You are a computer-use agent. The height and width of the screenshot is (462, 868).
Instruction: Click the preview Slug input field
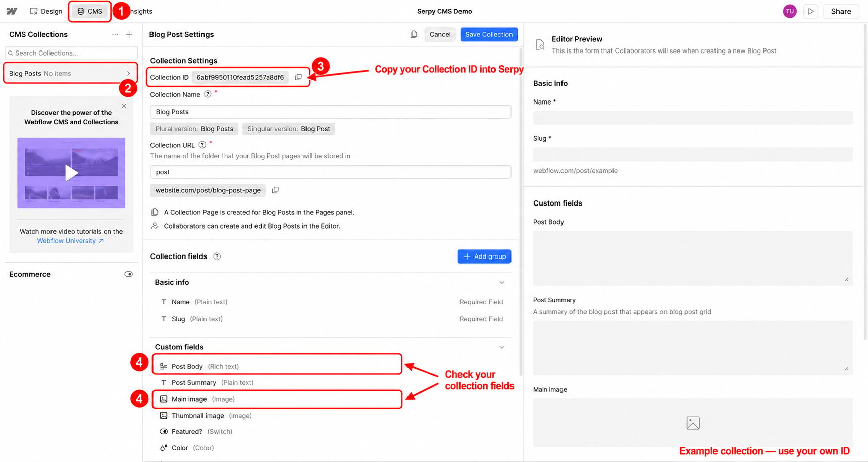click(693, 155)
